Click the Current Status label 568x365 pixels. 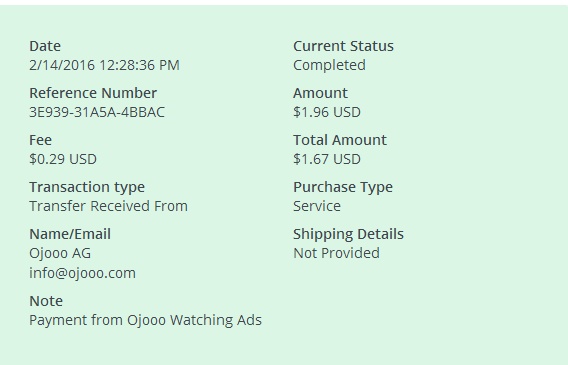pyautogui.click(x=343, y=46)
